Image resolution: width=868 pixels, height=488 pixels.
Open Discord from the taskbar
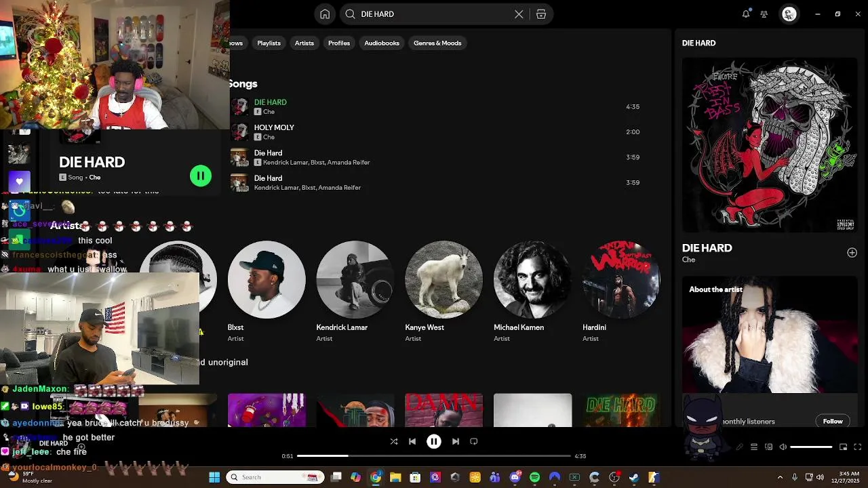(x=515, y=477)
